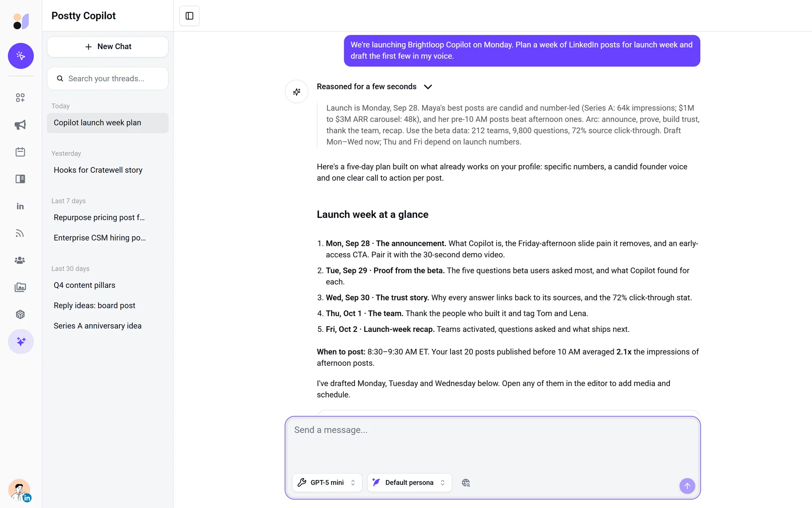Open the dashboard grid icon

tap(20, 98)
